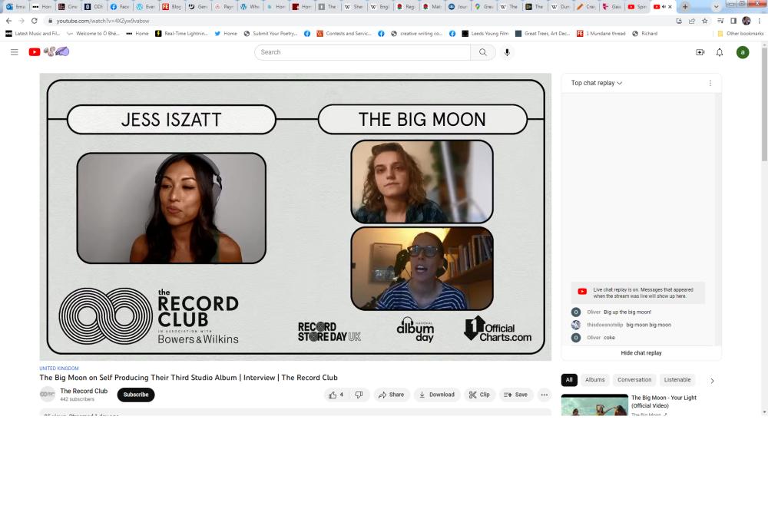
Task: Open Submit Your Poetry bookmark
Action: (271, 33)
